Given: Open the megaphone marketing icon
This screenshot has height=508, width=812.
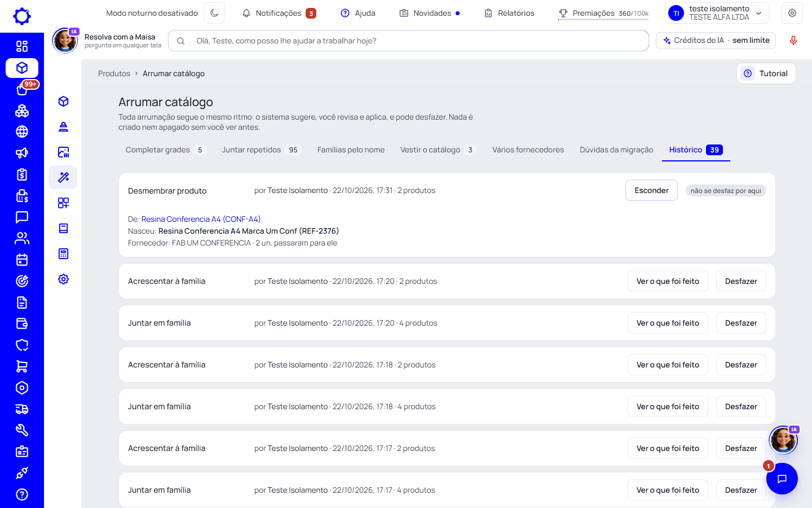Looking at the screenshot, I should pyautogui.click(x=22, y=153).
